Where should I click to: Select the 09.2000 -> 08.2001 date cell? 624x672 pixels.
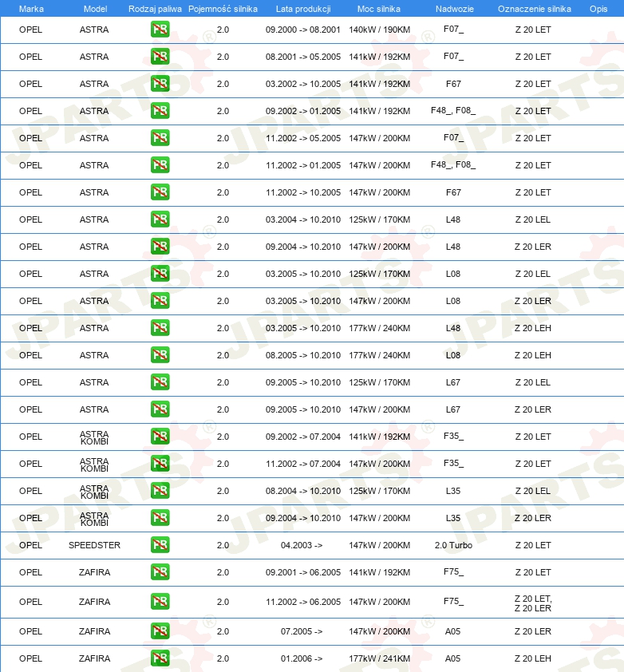[x=303, y=30]
